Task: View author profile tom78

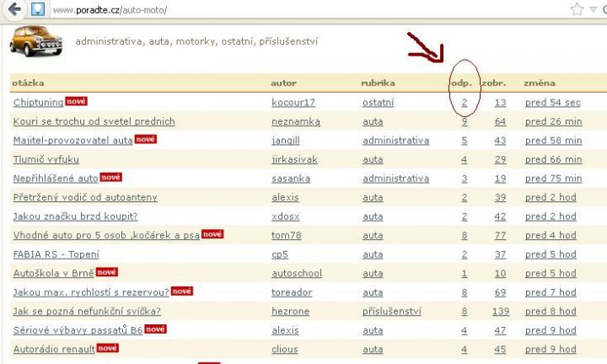Action: pos(287,235)
